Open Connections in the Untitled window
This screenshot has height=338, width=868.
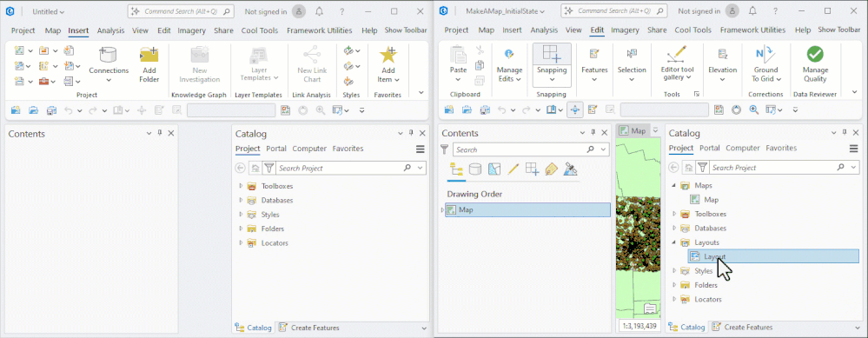[109, 64]
